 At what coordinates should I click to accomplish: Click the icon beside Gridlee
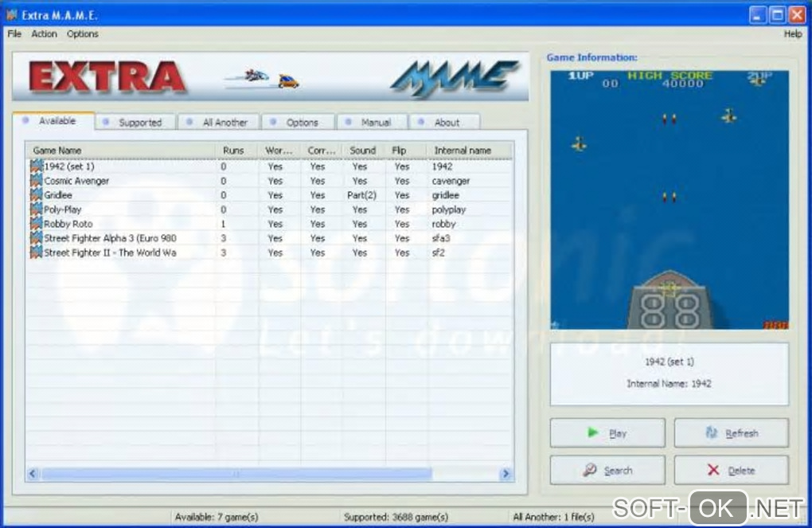tap(37, 195)
